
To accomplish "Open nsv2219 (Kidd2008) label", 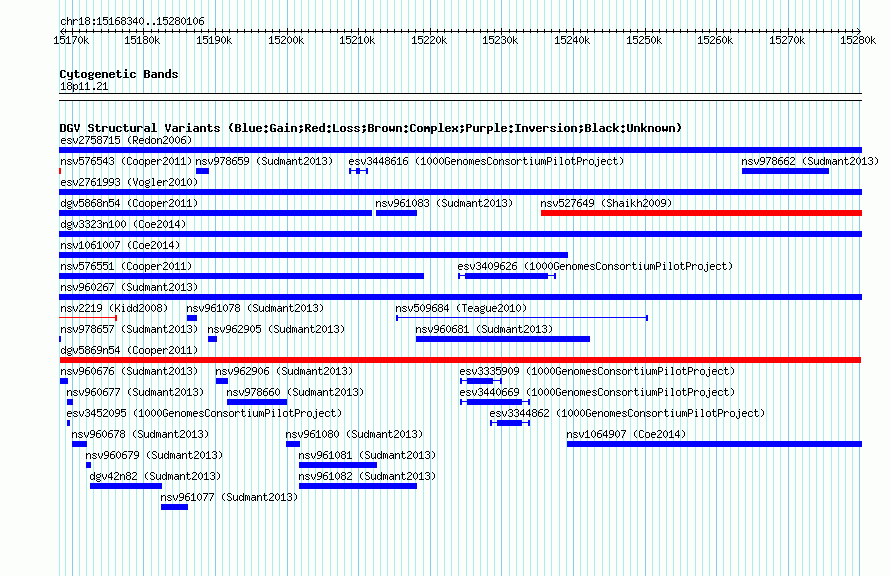I will pyautogui.click(x=114, y=308).
